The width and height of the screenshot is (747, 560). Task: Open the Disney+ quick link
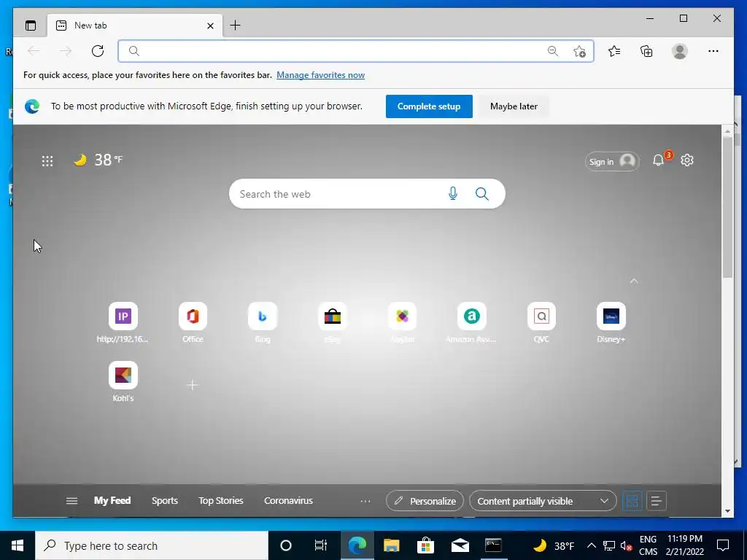[x=611, y=322]
